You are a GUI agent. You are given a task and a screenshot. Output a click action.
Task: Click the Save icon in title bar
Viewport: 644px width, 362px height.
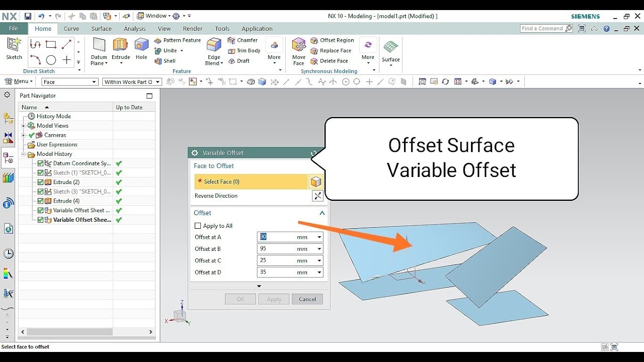(x=28, y=16)
